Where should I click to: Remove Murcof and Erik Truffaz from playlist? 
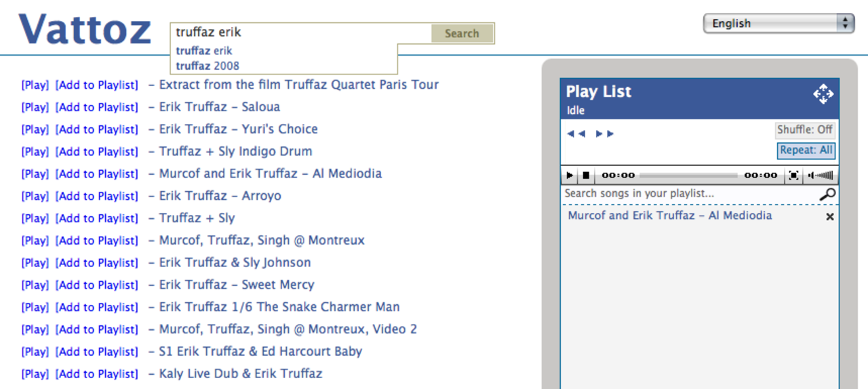tap(829, 217)
